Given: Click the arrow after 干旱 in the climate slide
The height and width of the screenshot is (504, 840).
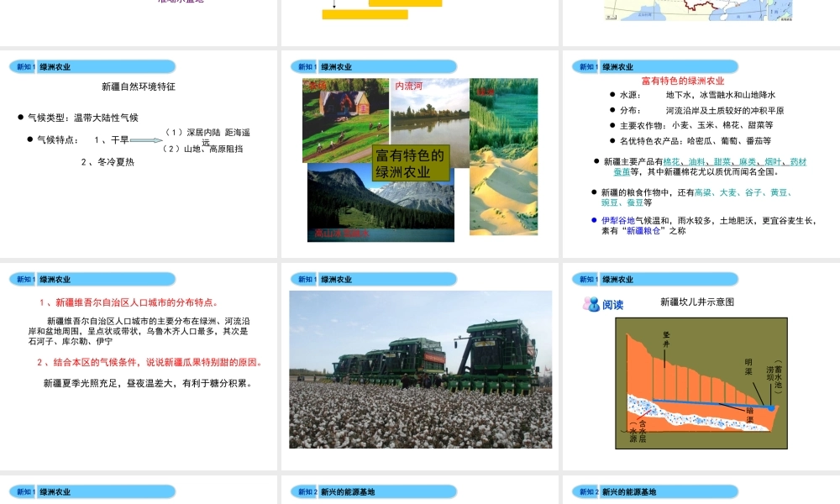Looking at the screenshot, I should click(146, 140).
